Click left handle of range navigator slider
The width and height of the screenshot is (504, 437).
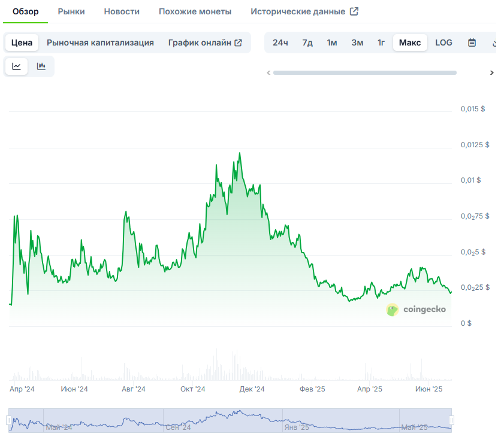tap(9, 420)
